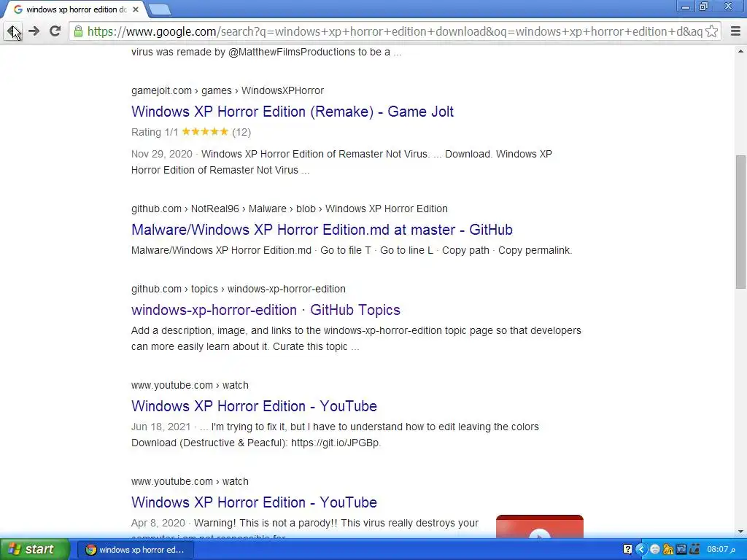The image size is (747, 560).
Task: Click the vertical scrollbar thumb
Action: click(740, 222)
